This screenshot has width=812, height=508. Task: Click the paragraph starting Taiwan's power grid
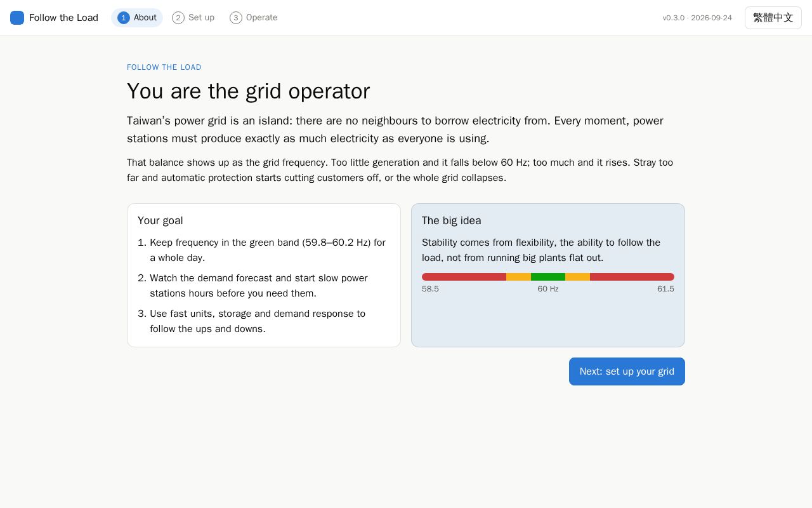pyautogui.click(x=395, y=130)
